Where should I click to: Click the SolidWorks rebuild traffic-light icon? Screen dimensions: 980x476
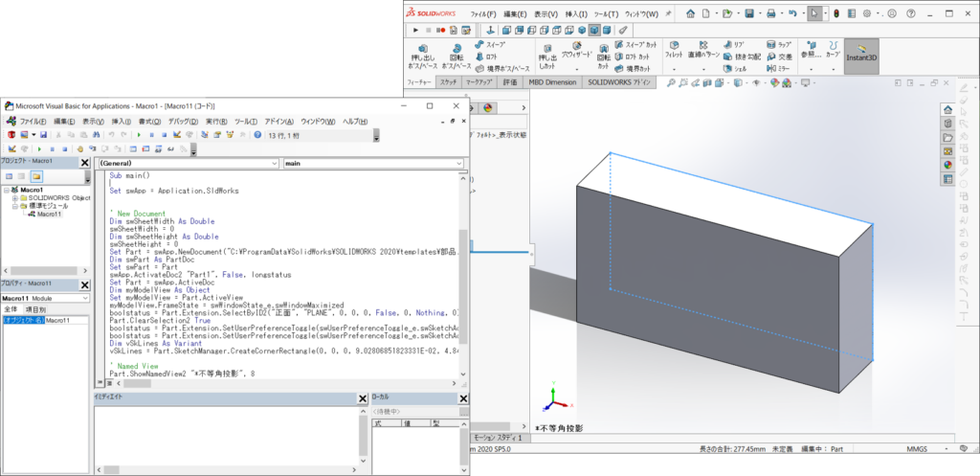coord(835,13)
